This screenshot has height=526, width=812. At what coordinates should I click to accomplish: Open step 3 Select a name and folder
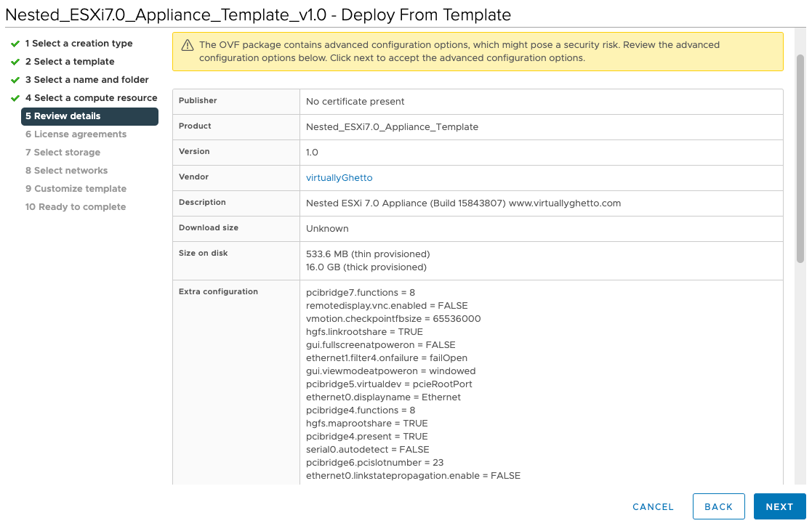click(x=87, y=80)
